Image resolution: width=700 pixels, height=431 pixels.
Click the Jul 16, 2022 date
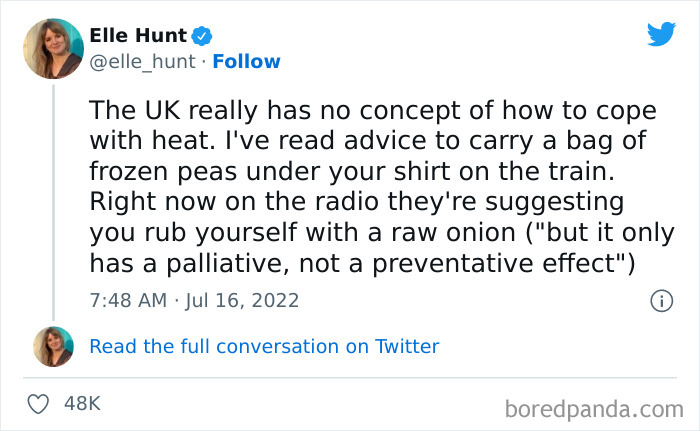pyautogui.click(x=241, y=300)
